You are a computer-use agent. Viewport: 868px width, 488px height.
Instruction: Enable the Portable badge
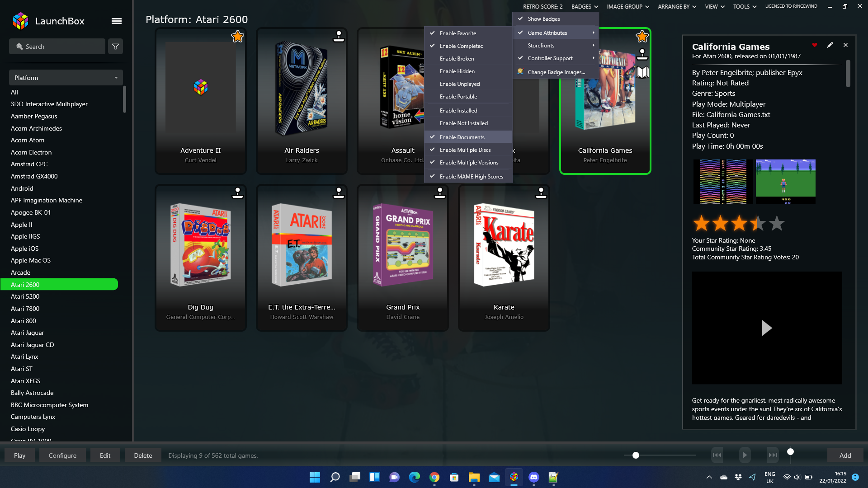[x=468, y=97]
